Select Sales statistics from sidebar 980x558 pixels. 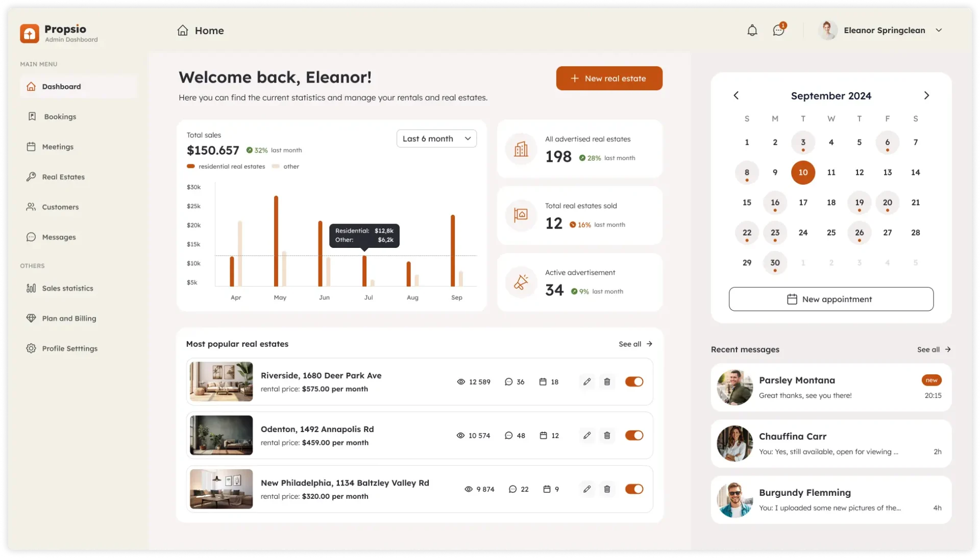[x=67, y=288]
